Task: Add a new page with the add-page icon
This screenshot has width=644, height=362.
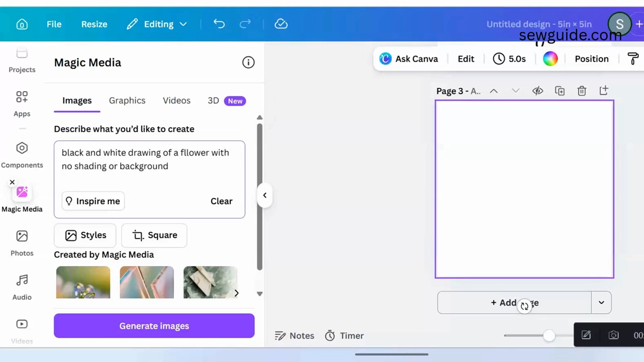Action: click(x=604, y=91)
